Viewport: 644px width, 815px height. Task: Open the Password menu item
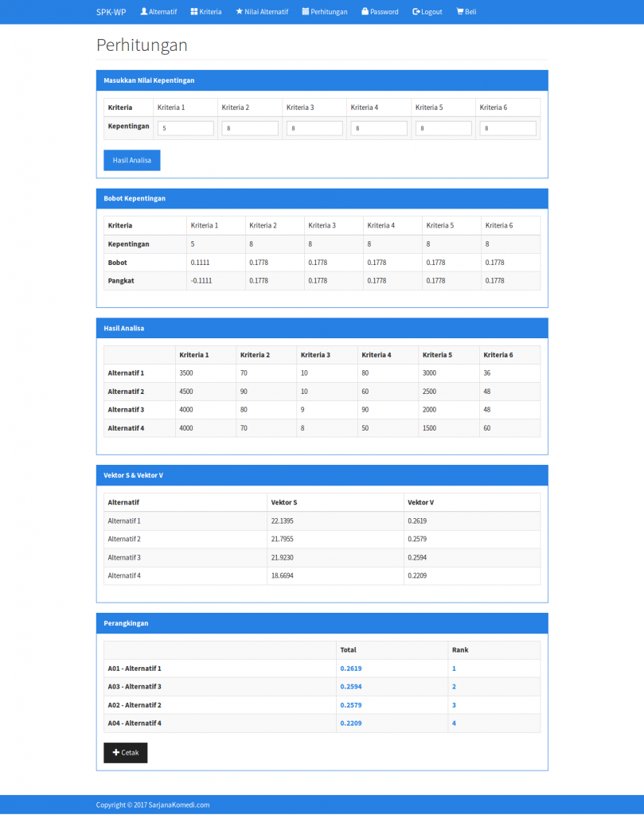click(x=380, y=11)
